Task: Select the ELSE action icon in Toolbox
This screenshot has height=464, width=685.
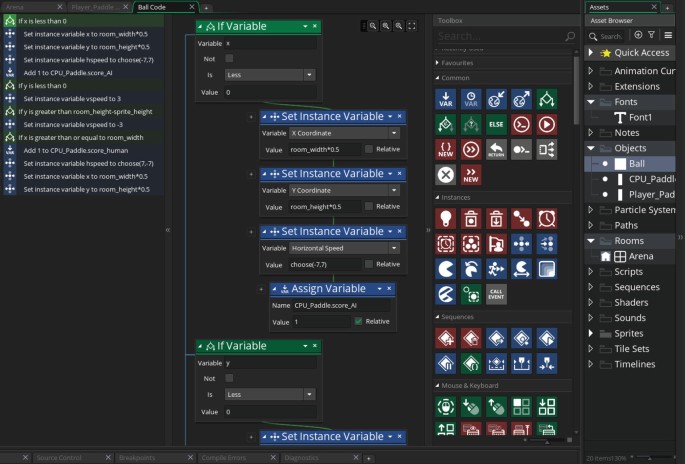Action: (495, 124)
